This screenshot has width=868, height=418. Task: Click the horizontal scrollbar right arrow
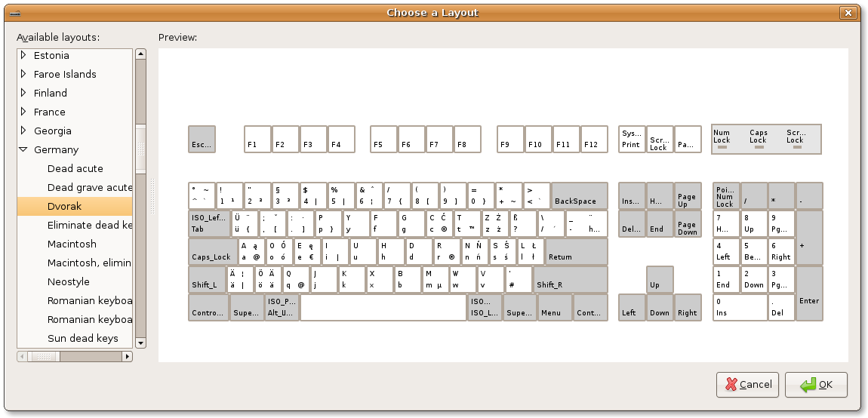pyautogui.click(x=127, y=355)
